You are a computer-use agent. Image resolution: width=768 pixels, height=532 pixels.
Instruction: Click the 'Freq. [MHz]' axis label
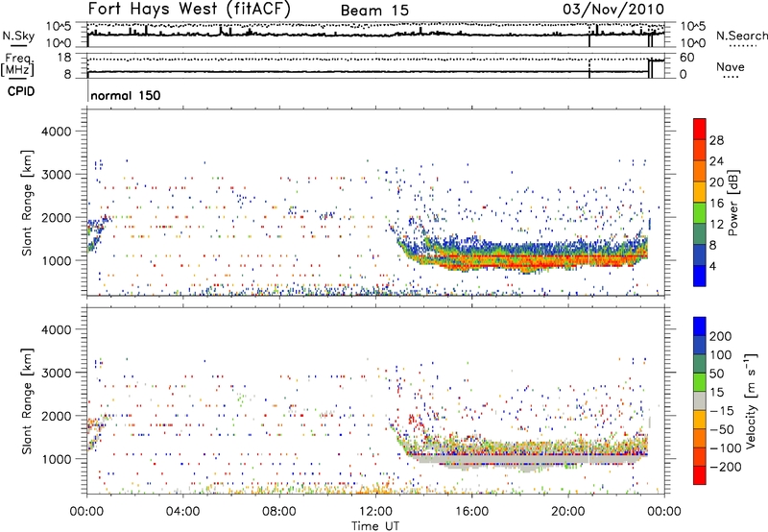pyautogui.click(x=17, y=65)
